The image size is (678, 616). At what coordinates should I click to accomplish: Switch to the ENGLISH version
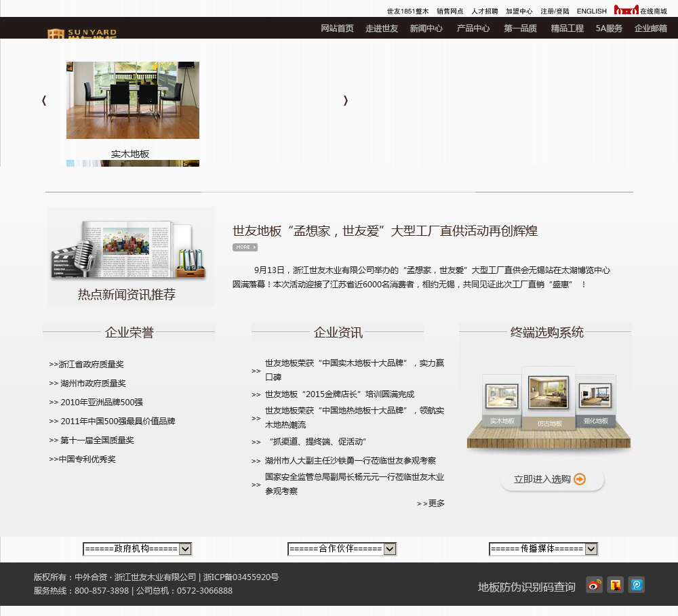pyautogui.click(x=591, y=12)
